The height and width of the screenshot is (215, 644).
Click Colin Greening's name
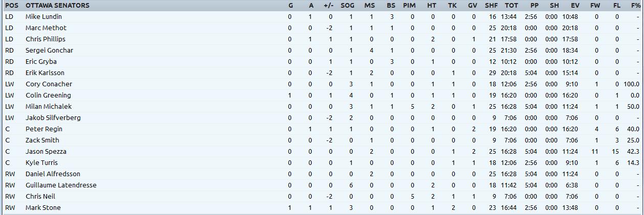click(48, 95)
